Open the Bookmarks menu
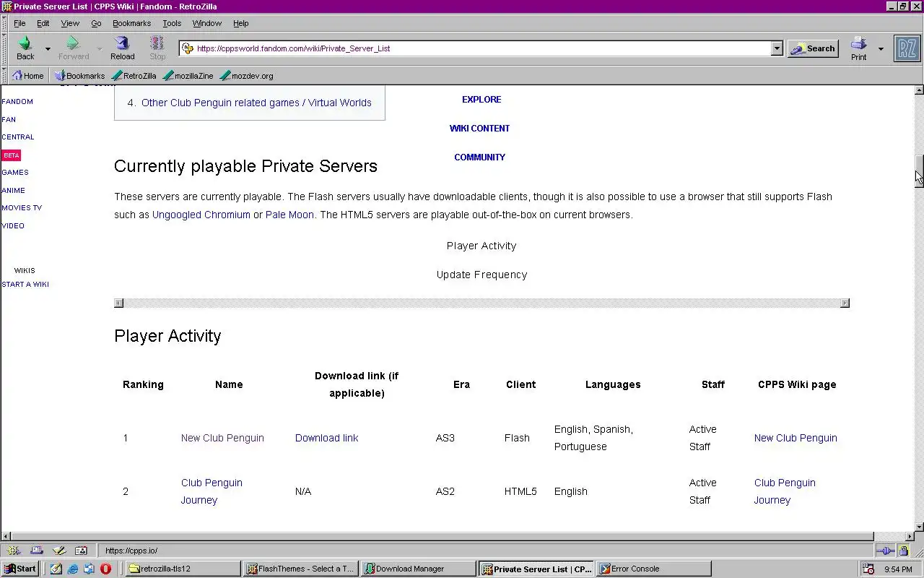Viewport: 924px width, 578px height. 131,23
